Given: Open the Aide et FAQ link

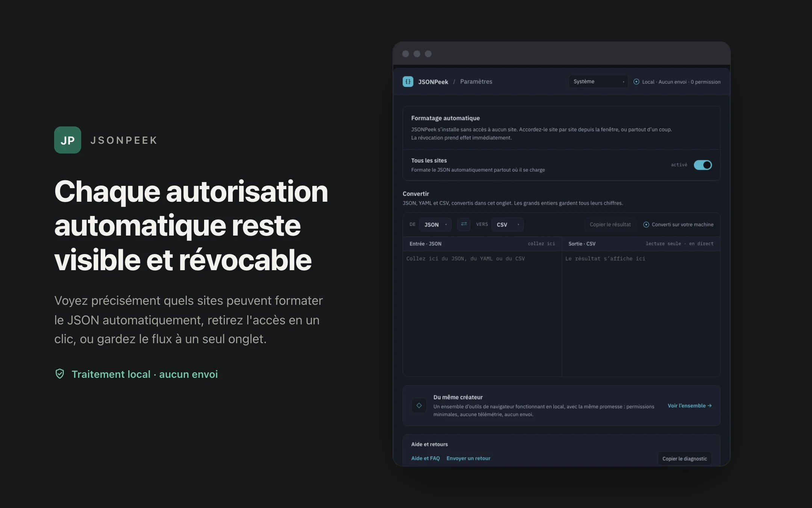Looking at the screenshot, I should click(425, 458).
